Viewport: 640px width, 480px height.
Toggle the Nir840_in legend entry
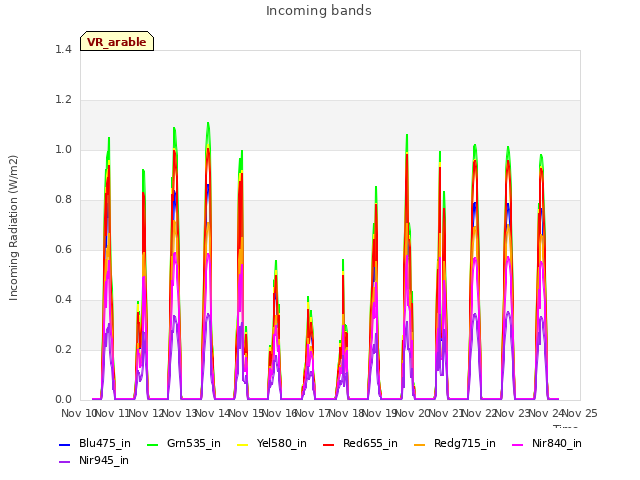click(x=547, y=443)
